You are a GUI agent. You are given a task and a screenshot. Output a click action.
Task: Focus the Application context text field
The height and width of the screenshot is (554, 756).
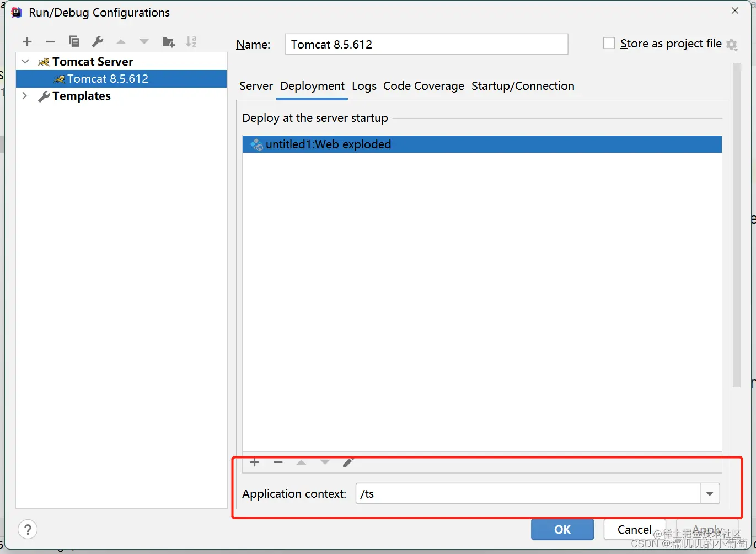tap(528, 494)
